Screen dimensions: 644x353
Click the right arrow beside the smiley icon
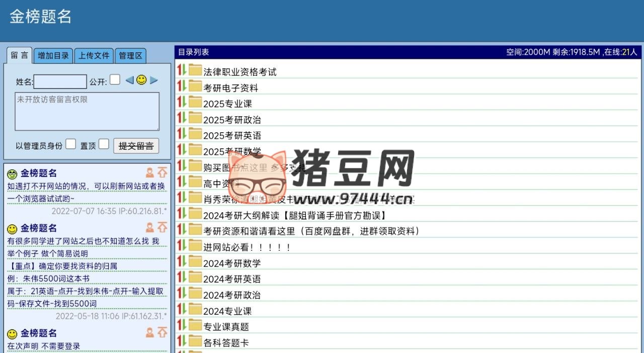coord(152,79)
